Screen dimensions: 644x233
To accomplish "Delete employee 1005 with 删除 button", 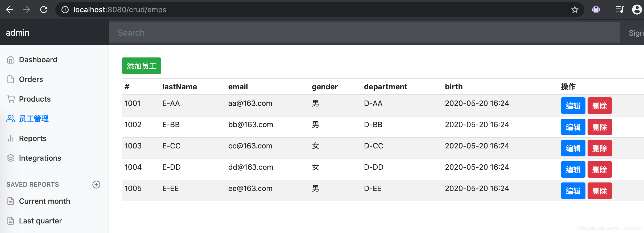I will (x=600, y=191).
